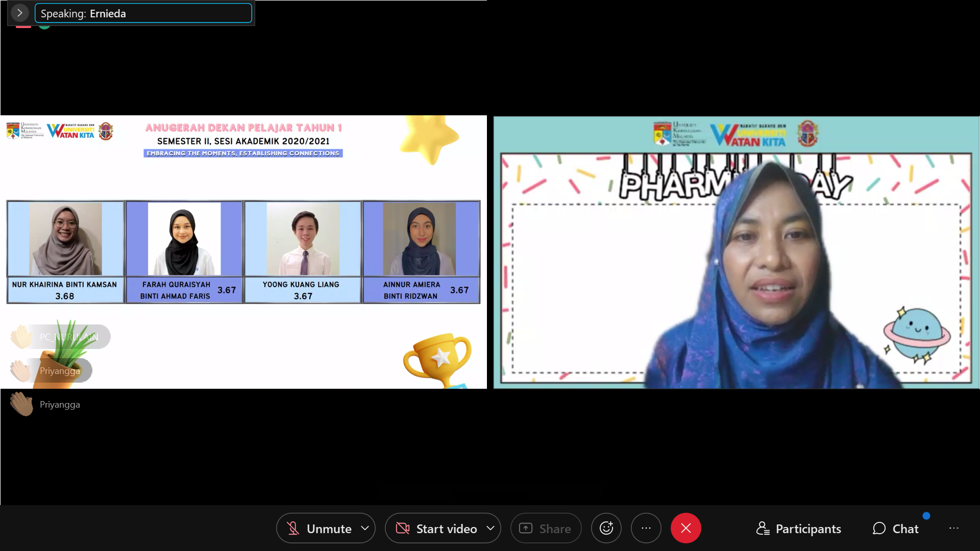
Task: Toggle Unmute microphone
Action: coord(329,529)
